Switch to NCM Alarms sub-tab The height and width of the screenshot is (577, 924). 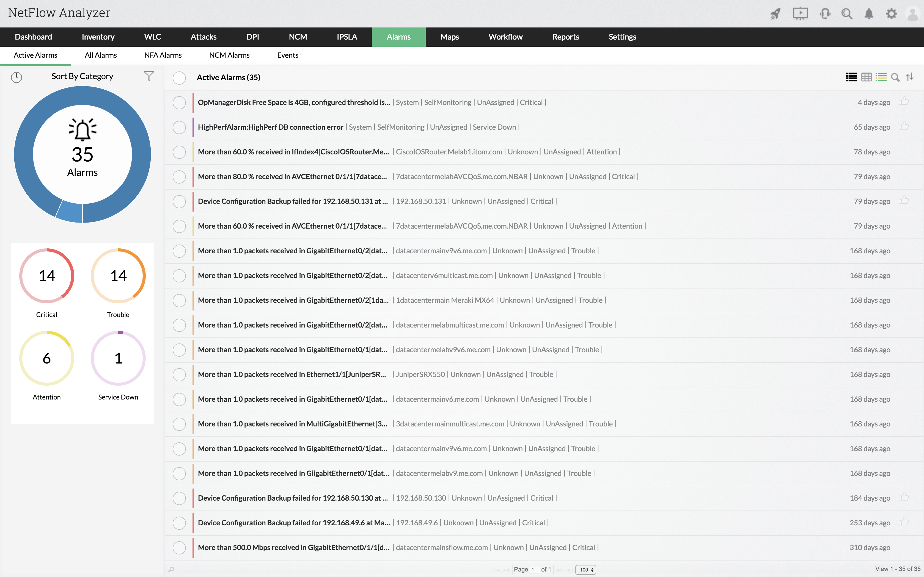click(x=229, y=55)
